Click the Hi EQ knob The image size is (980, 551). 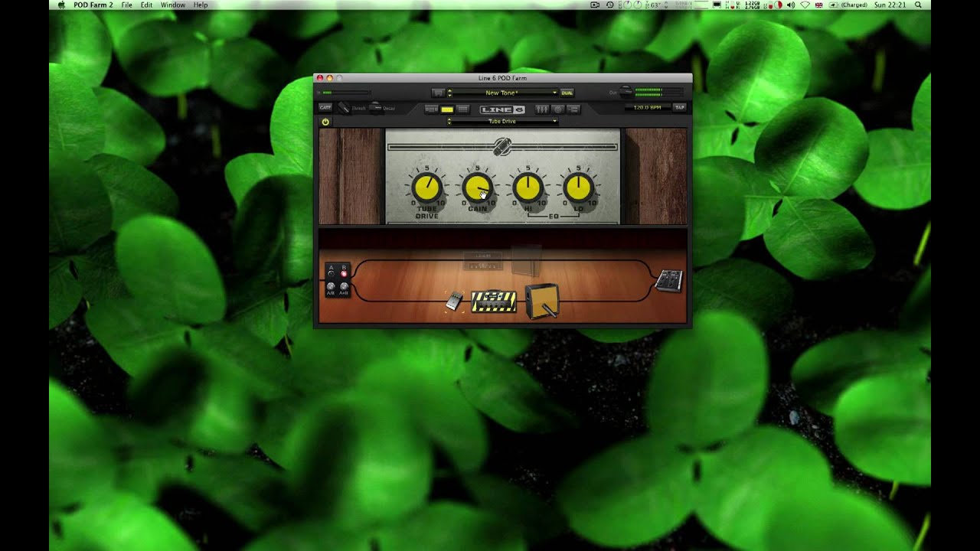click(x=528, y=187)
